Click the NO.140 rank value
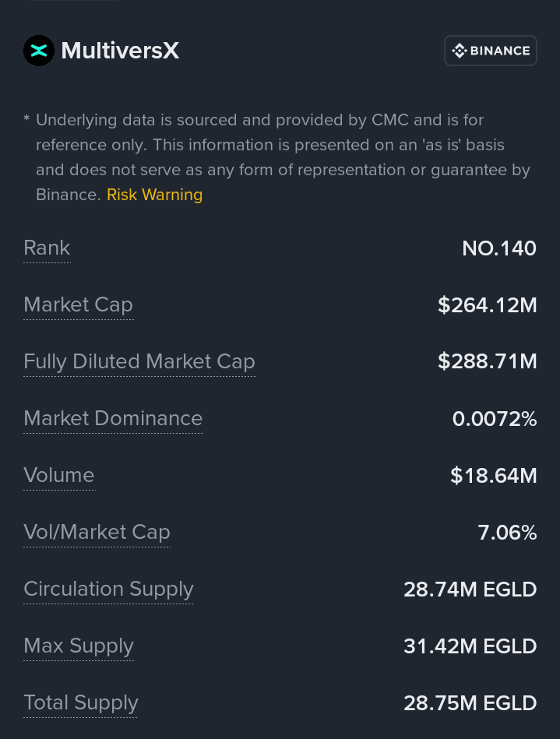The height and width of the screenshot is (739, 560). 498,248
